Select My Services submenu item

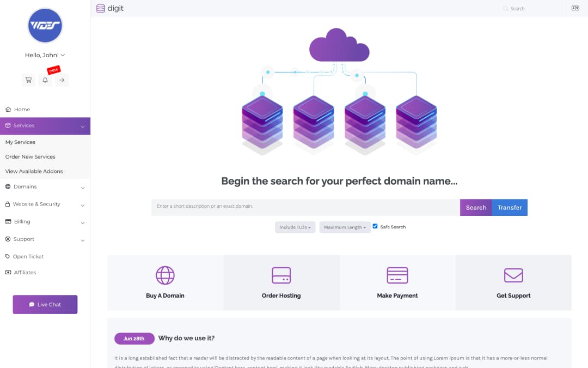point(20,142)
